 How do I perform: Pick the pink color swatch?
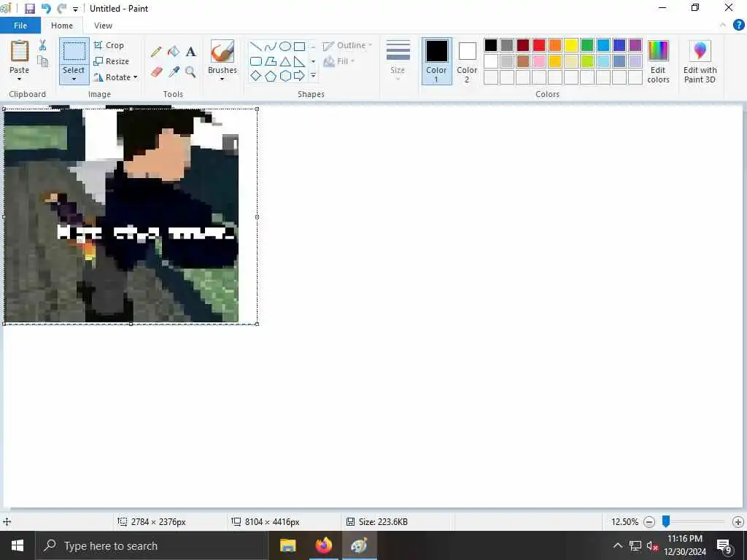point(539,61)
